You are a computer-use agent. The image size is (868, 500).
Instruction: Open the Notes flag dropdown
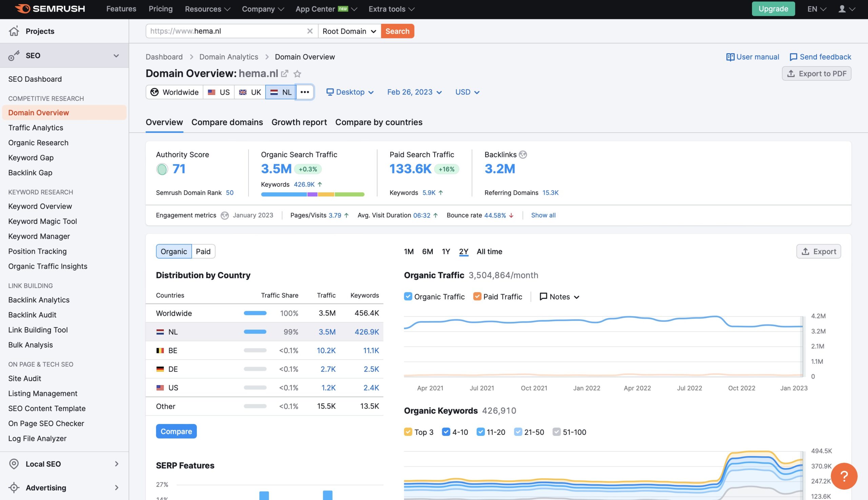tap(559, 297)
